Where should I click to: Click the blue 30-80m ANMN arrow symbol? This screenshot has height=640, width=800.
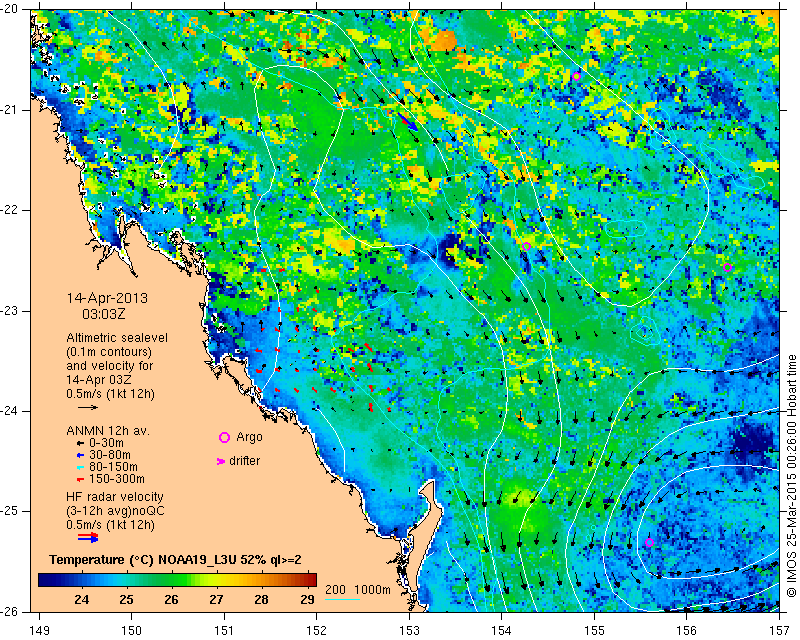point(80,455)
